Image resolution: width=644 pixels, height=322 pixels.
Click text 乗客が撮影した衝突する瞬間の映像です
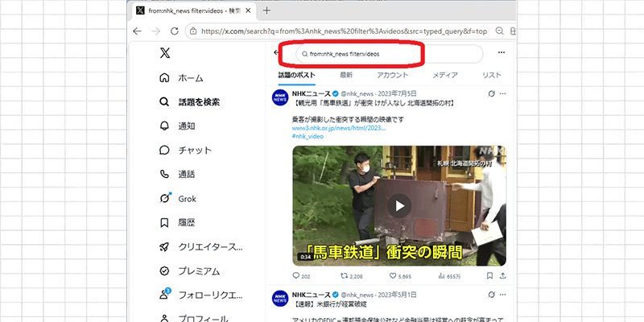[348, 119]
